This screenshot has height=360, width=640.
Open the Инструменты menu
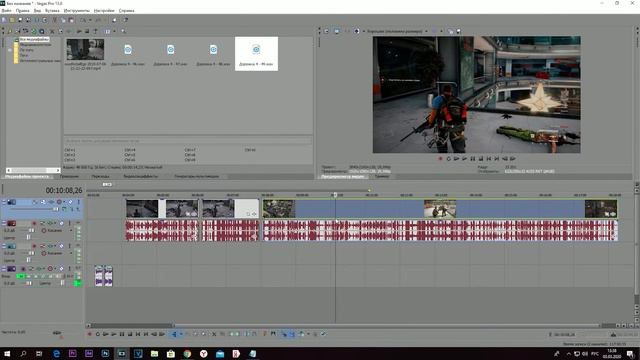pos(77,11)
